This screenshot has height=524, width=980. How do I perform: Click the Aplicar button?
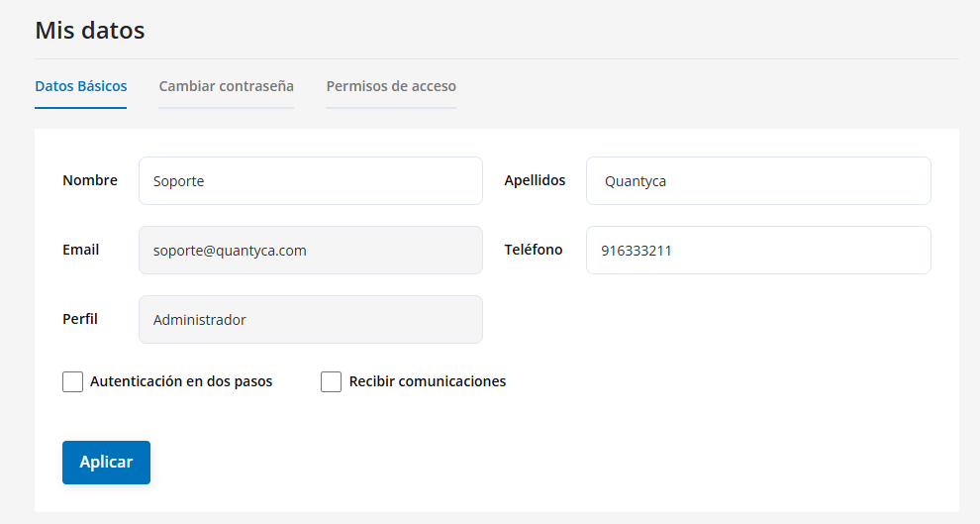[106, 463]
